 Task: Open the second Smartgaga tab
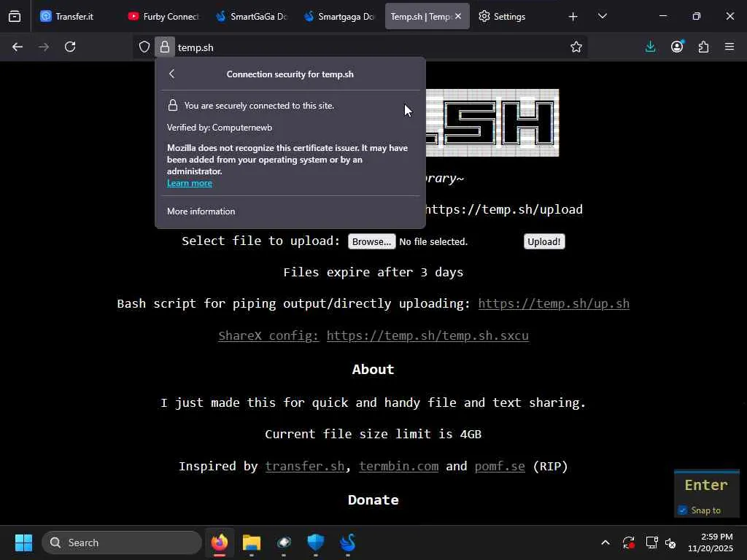pos(338,16)
